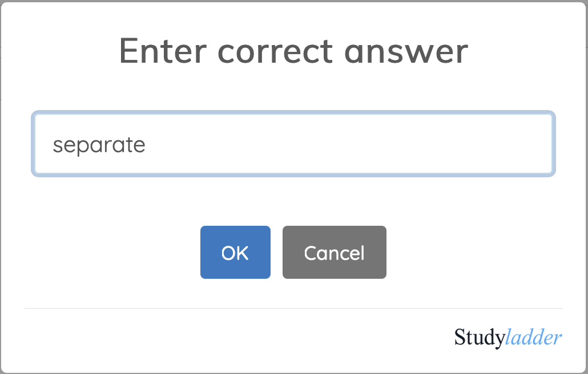Focus the text box containing "separate"
588x374 pixels.
tap(293, 144)
